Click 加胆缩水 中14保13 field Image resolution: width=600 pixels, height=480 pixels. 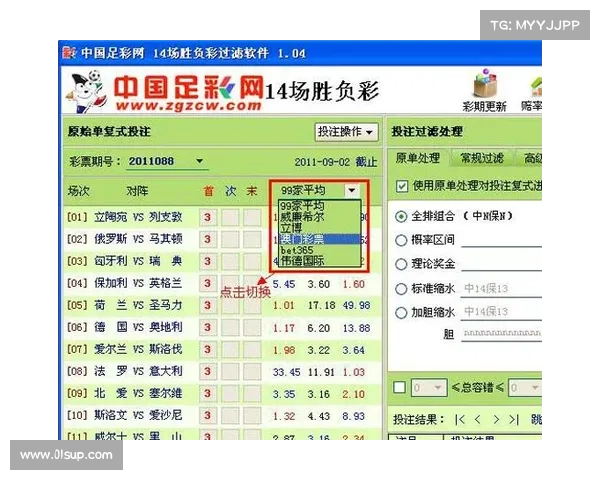[x=502, y=312]
